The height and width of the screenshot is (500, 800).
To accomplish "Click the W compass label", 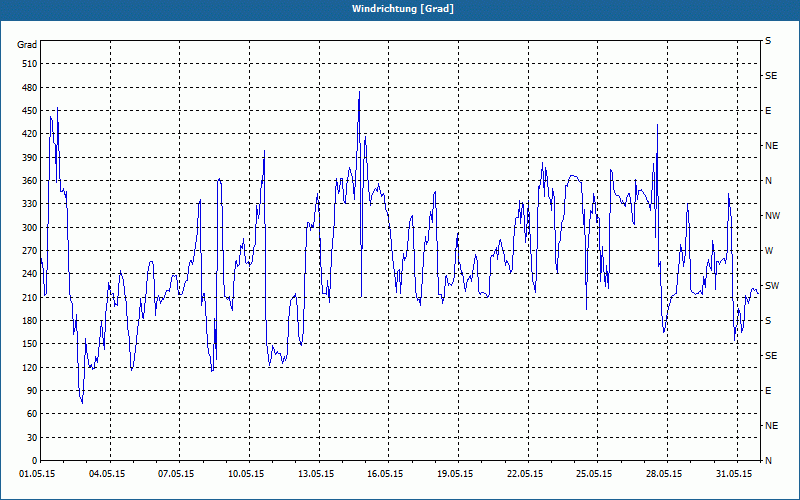I will (769, 251).
